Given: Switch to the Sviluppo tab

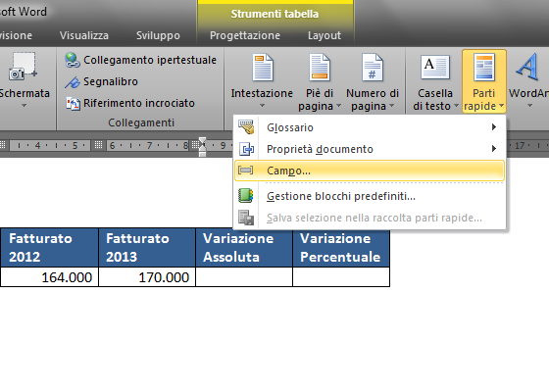Looking at the screenshot, I should pos(158,35).
